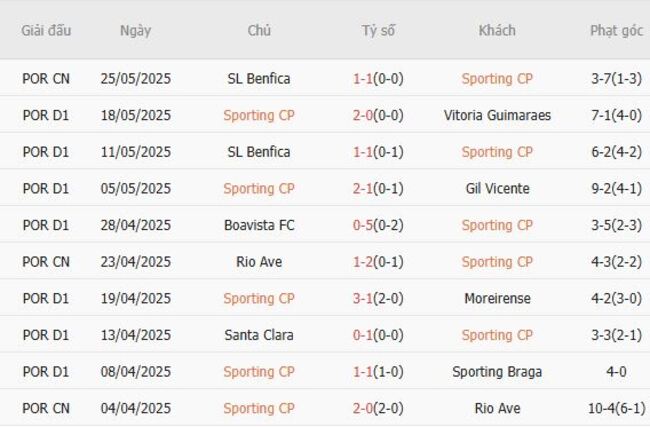Open SL Benfica in the 25/05/2025 match
Viewport: 650px width, 427px height.
pos(259,78)
